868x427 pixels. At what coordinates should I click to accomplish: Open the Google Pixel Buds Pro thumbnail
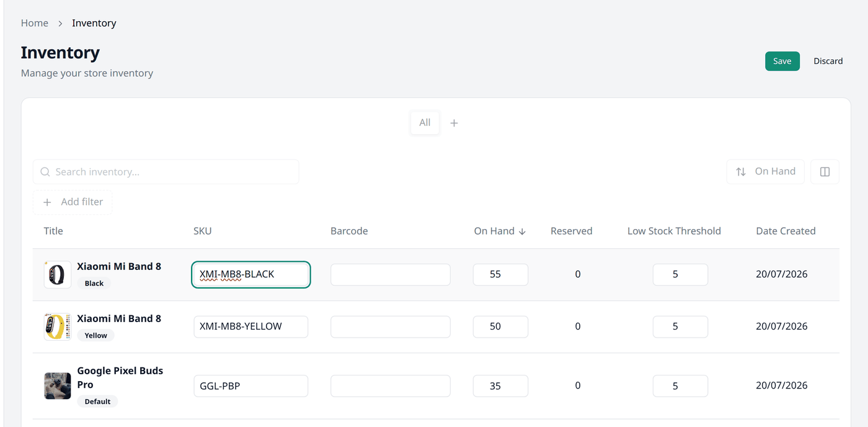57,385
